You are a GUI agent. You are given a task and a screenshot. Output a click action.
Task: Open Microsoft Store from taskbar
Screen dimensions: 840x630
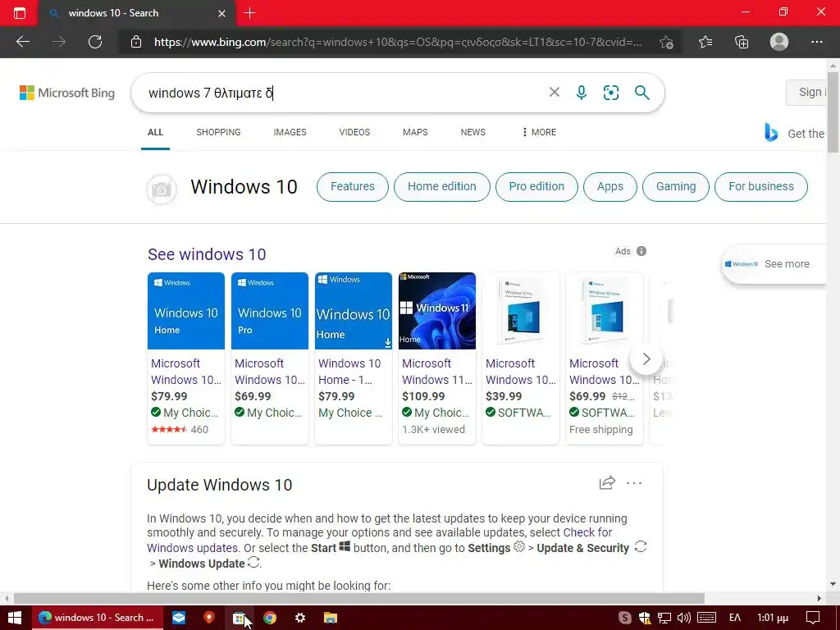(239, 618)
